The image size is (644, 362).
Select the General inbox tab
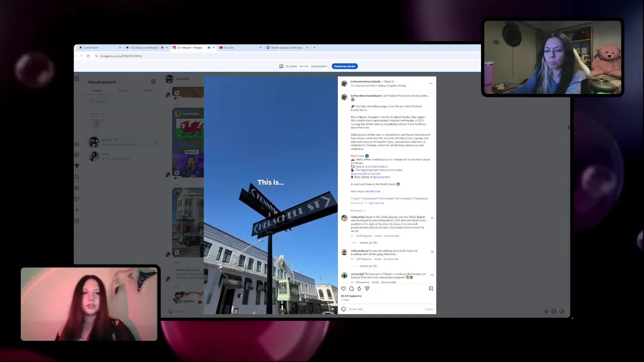coord(123,90)
